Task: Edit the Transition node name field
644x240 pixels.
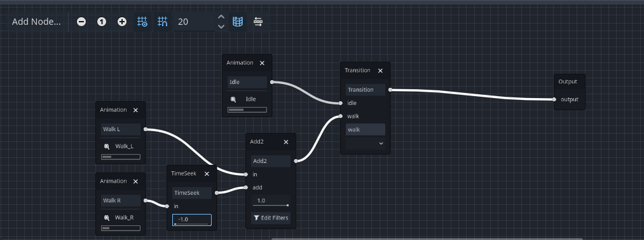Action: coord(366,90)
